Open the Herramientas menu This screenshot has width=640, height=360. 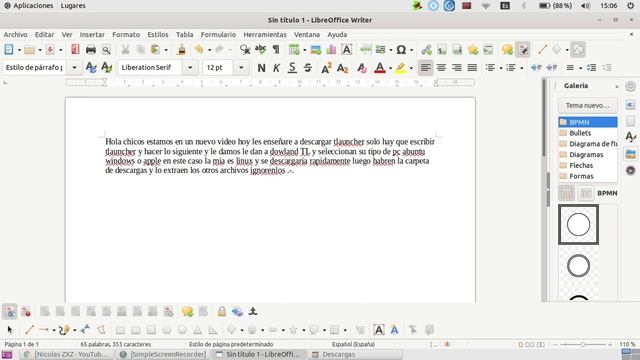265,35
